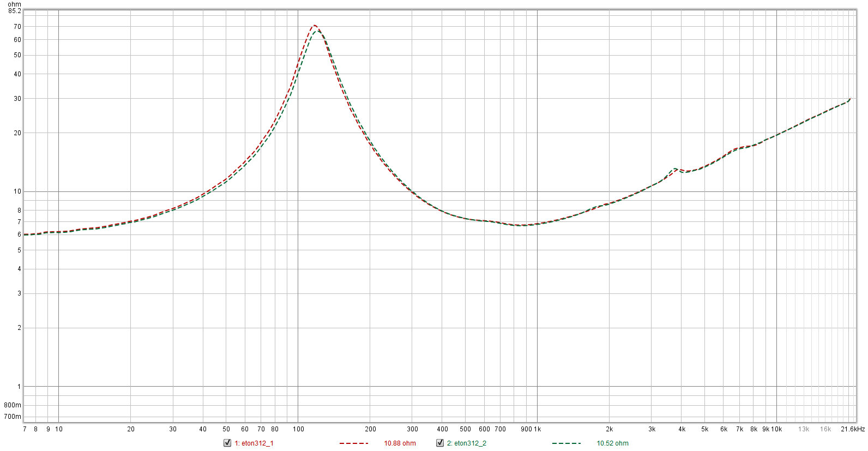Click the 4k label on frequency axis
868x451 pixels.
click(682, 429)
